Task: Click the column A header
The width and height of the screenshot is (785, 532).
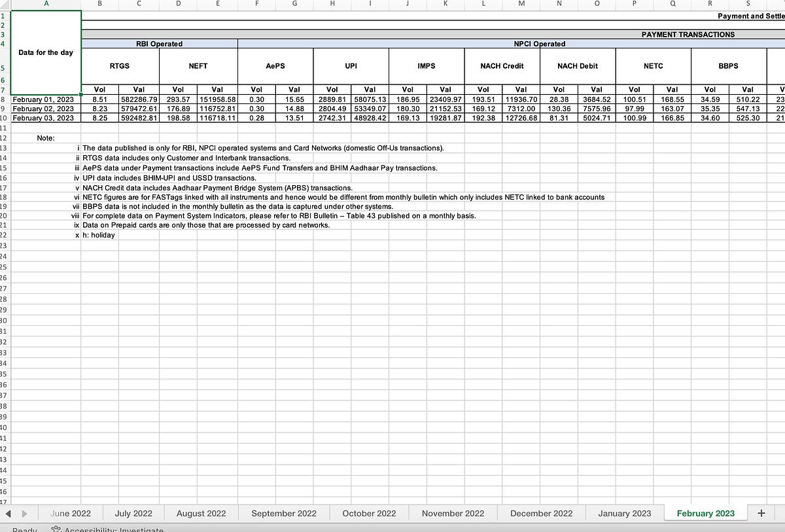Action: click(x=46, y=4)
